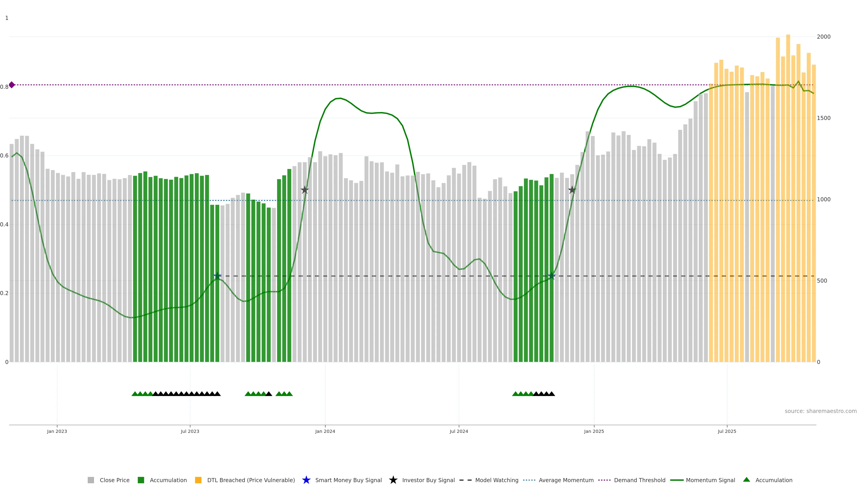Viewport: 868px width, 488px height.
Task: Click the blue Smart Money star after Jul 2023
Action: coord(217,276)
